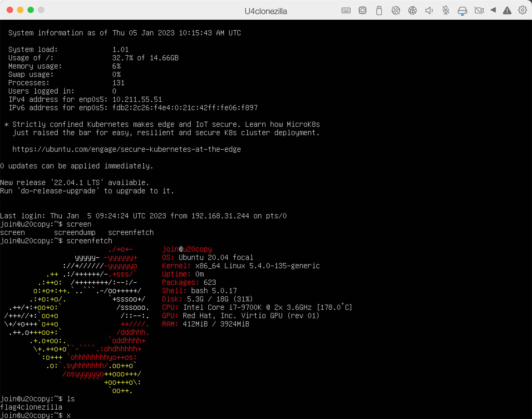
Task: Click the warning triangle icon
Action: (507, 11)
